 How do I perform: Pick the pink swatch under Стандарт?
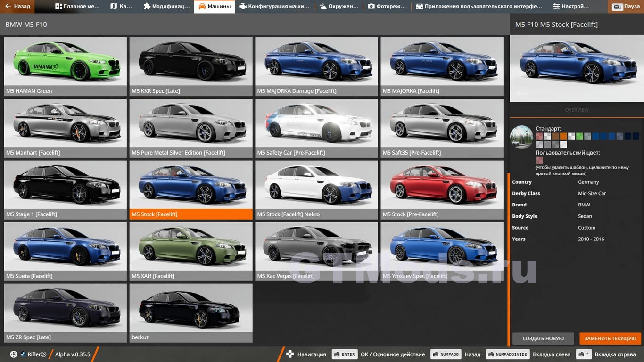pyautogui.click(x=539, y=136)
